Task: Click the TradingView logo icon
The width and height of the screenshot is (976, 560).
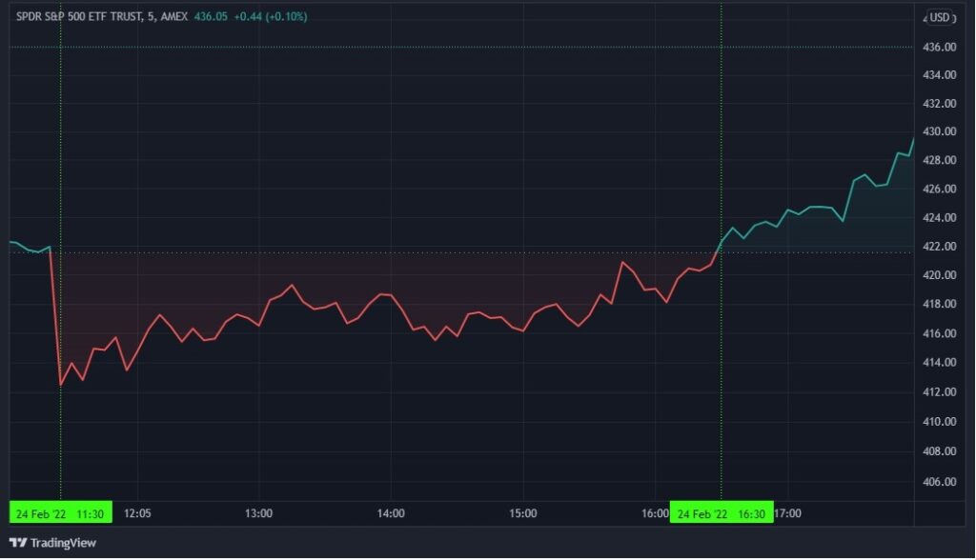Action: (x=17, y=543)
